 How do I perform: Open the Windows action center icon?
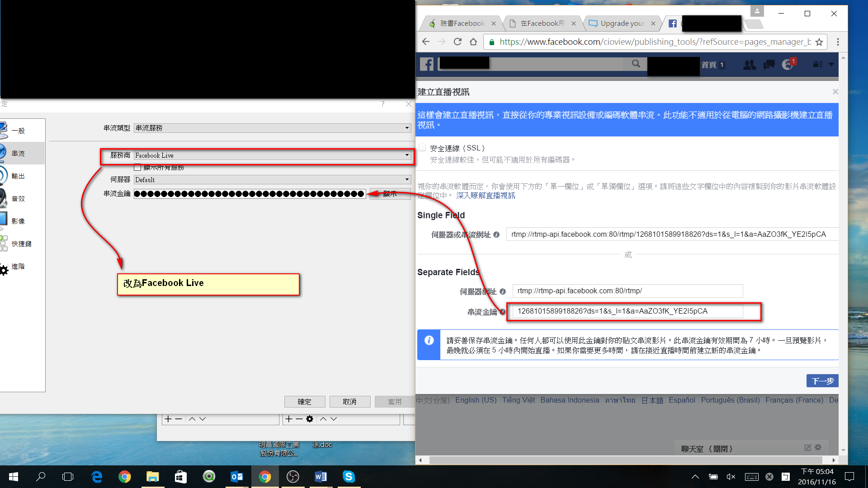coord(849,477)
